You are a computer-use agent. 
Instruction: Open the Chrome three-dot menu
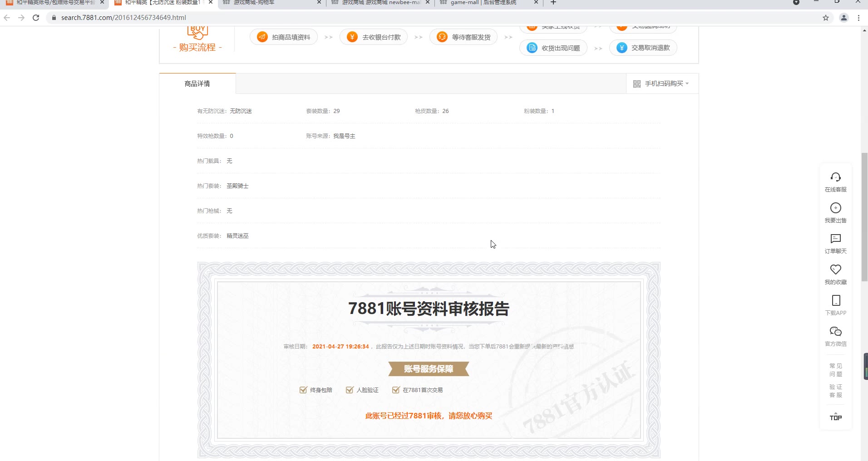[858, 18]
